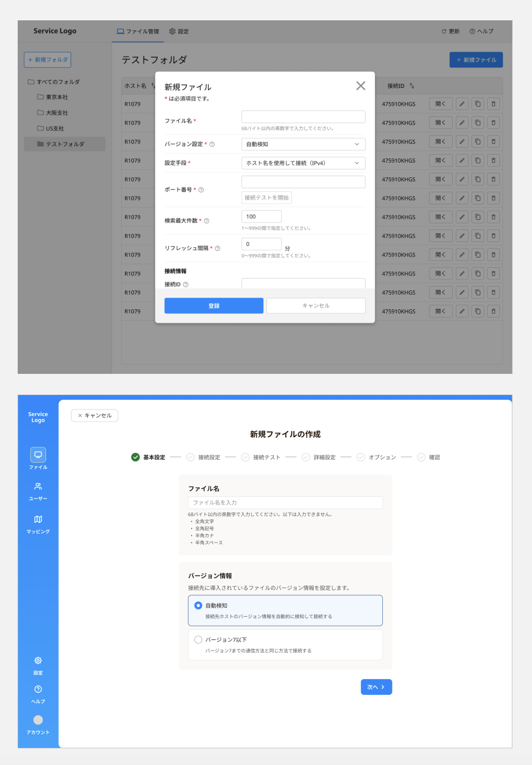Click the 接続設定 wizard step
The height and width of the screenshot is (765, 532).
click(204, 457)
